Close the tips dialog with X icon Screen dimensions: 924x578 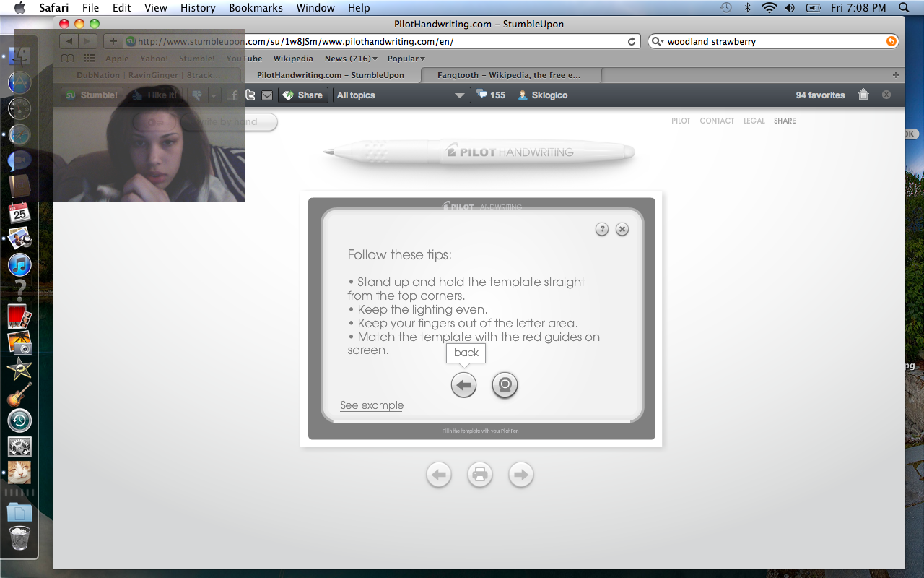(622, 229)
